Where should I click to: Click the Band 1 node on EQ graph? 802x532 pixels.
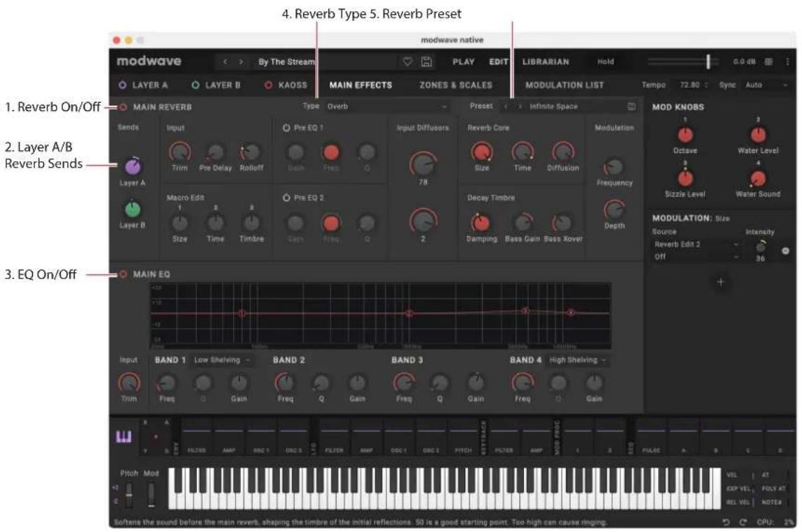[x=242, y=313]
